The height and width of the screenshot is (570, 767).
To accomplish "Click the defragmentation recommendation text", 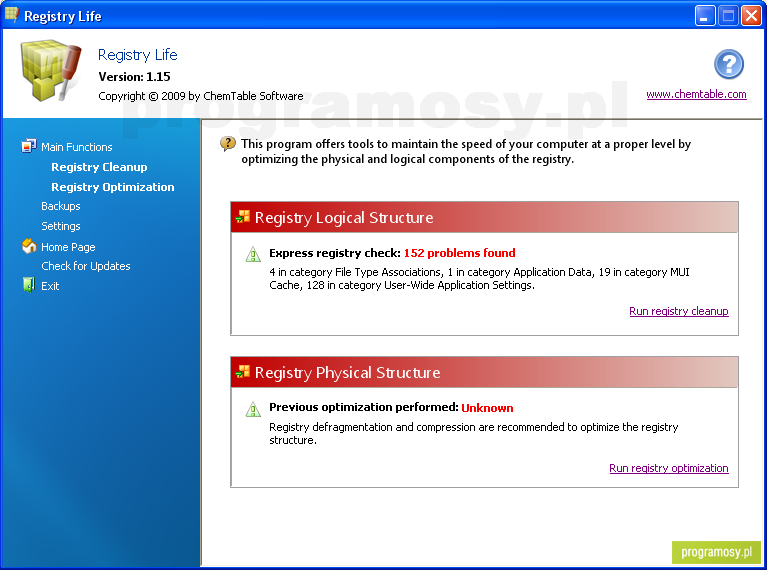I will pyautogui.click(x=474, y=433).
